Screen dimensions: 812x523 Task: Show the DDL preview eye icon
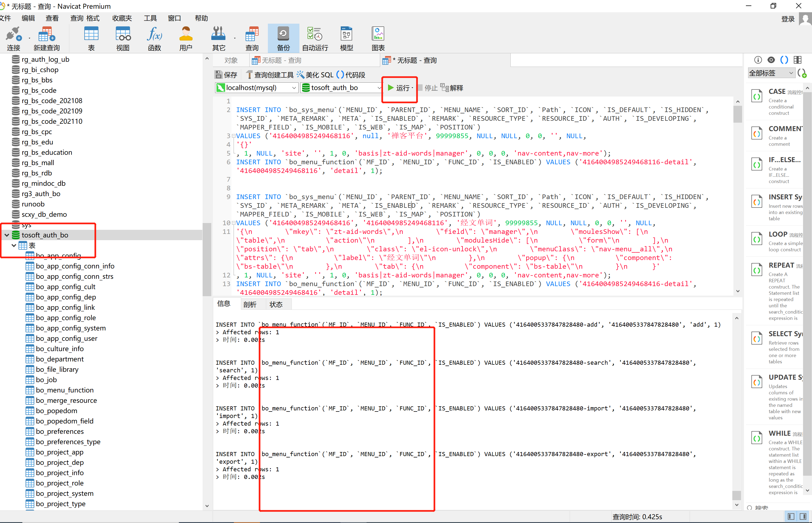coord(771,60)
